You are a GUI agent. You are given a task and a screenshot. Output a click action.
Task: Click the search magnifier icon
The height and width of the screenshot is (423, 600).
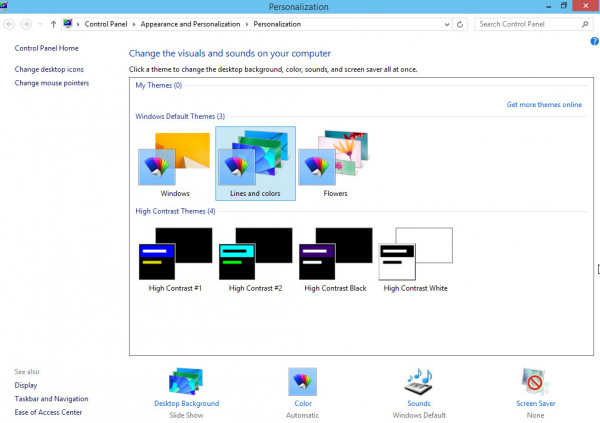pyautogui.click(x=585, y=24)
